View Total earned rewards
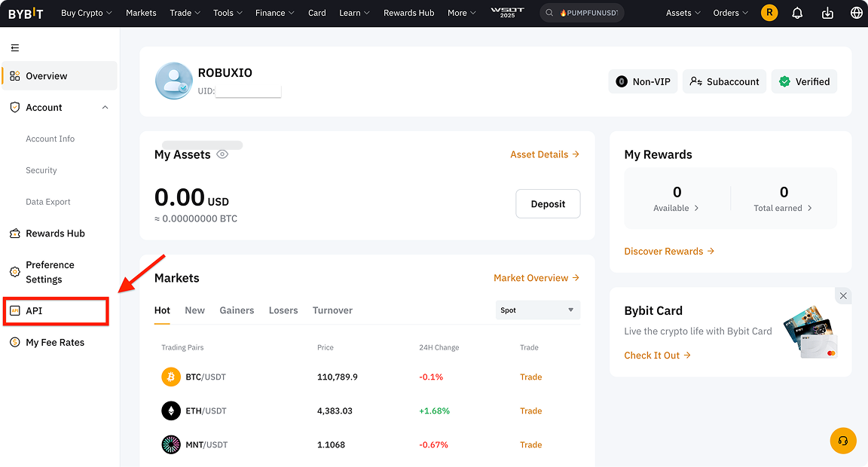868x467 pixels. tap(784, 199)
